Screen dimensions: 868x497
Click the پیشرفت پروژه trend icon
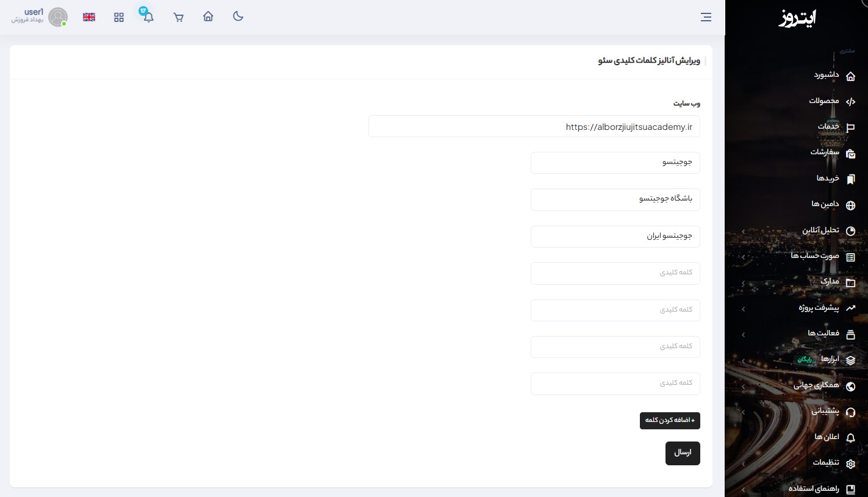tap(851, 309)
